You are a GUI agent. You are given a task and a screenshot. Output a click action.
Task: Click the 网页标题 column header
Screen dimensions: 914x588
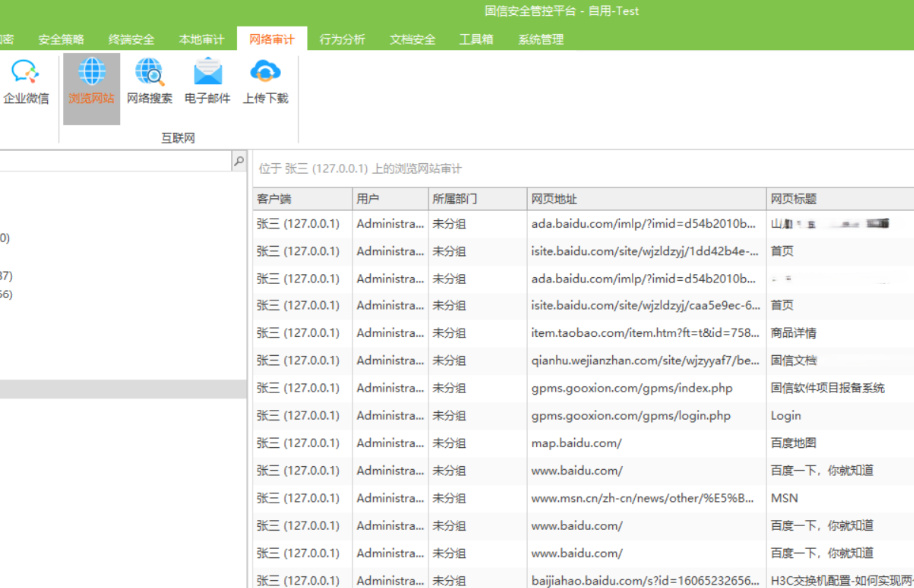pyautogui.click(x=837, y=199)
